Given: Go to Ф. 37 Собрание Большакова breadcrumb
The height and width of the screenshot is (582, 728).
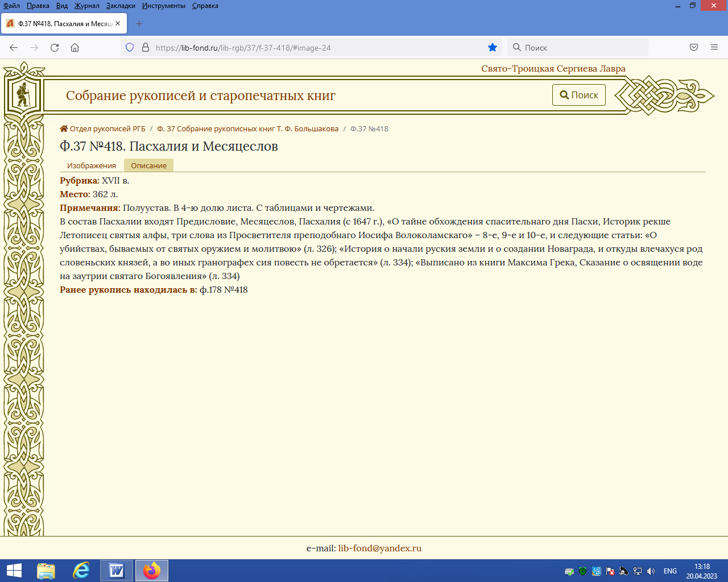Looking at the screenshot, I should point(247,129).
